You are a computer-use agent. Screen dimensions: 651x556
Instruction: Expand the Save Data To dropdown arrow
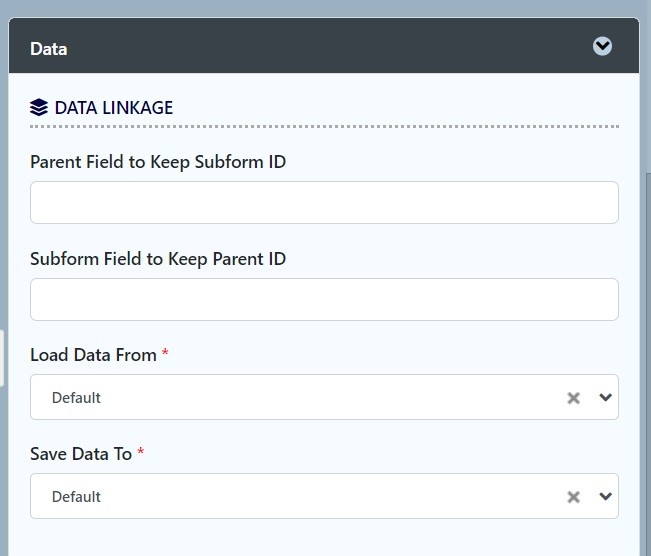point(604,497)
